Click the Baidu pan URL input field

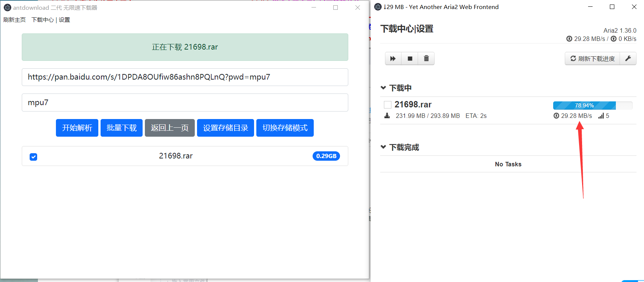point(185,77)
